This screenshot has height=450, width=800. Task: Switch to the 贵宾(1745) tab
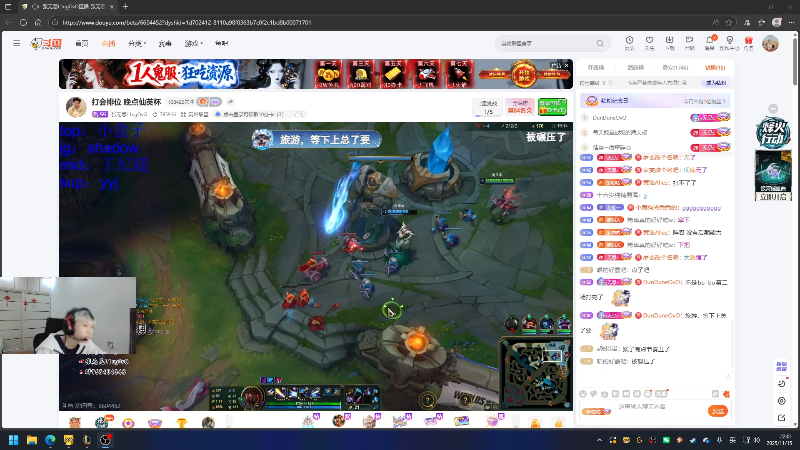pyautogui.click(x=675, y=67)
